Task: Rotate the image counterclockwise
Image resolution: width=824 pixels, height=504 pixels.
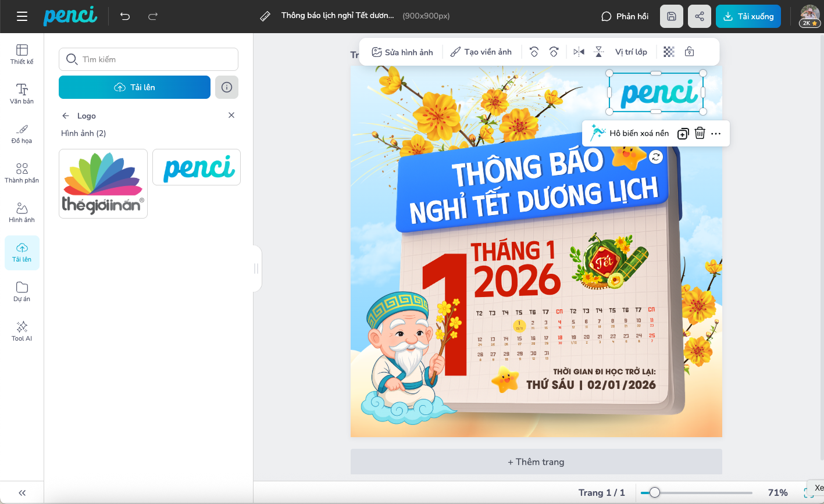Action: click(x=534, y=52)
